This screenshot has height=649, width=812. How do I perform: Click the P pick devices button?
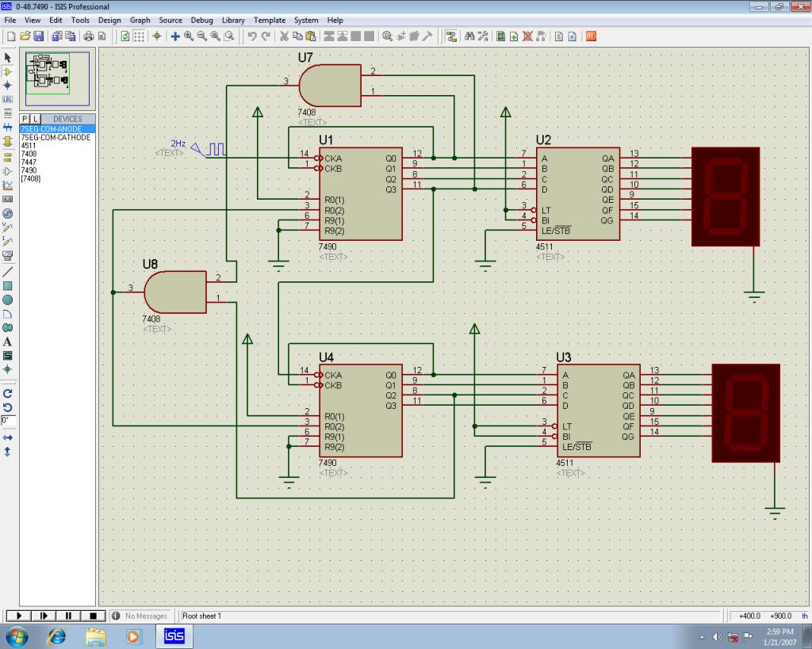[x=25, y=119]
